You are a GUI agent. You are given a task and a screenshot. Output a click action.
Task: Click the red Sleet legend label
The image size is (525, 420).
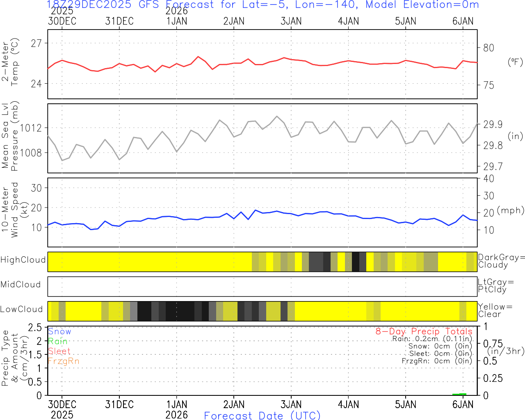(59, 351)
